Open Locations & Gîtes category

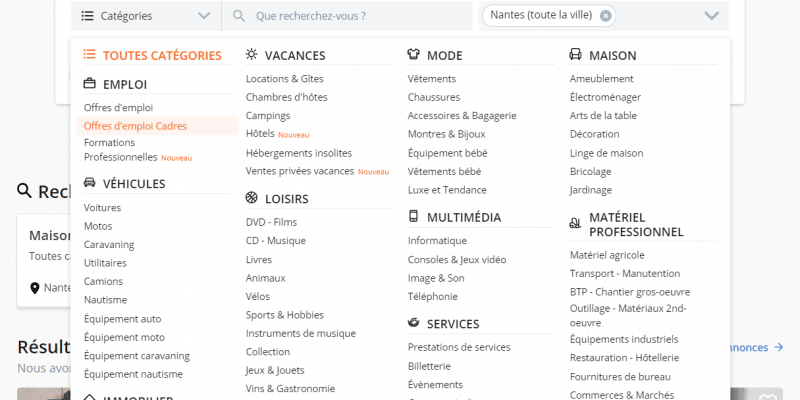(x=284, y=79)
